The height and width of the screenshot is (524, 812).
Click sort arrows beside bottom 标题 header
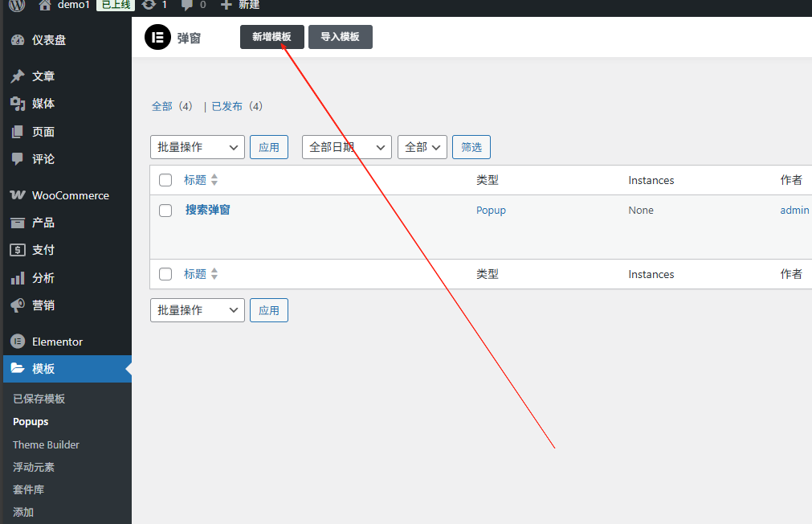pyautogui.click(x=214, y=274)
